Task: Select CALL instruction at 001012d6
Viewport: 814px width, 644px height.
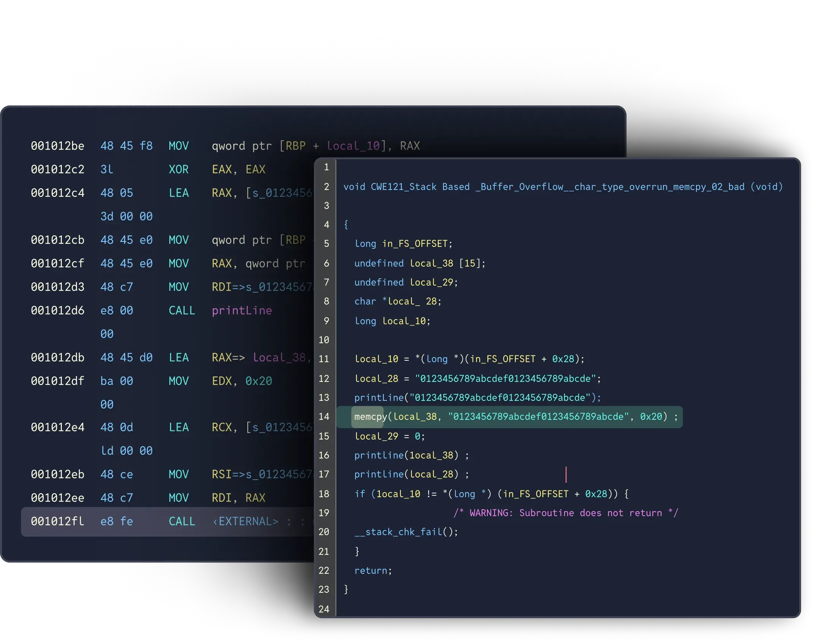Action: click(182, 311)
